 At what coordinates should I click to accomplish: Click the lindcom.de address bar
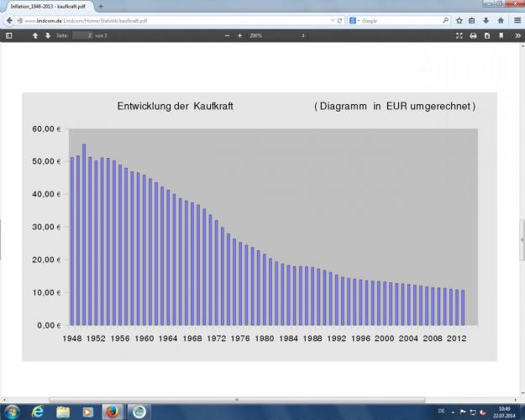pyautogui.click(x=168, y=20)
